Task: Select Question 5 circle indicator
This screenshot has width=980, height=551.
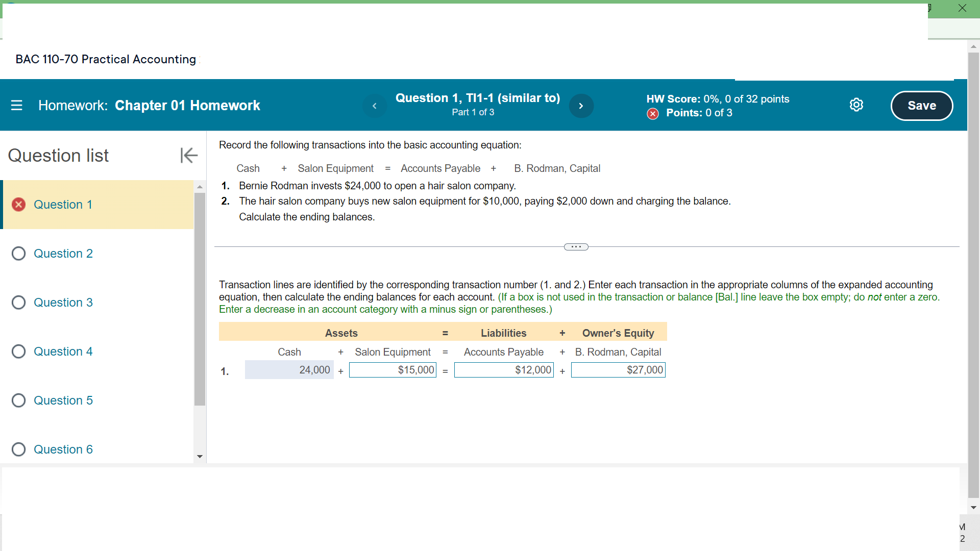Action: point(19,400)
